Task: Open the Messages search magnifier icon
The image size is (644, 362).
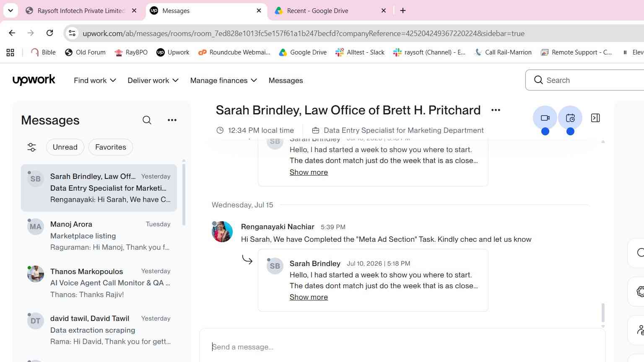Action: click(147, 120)
